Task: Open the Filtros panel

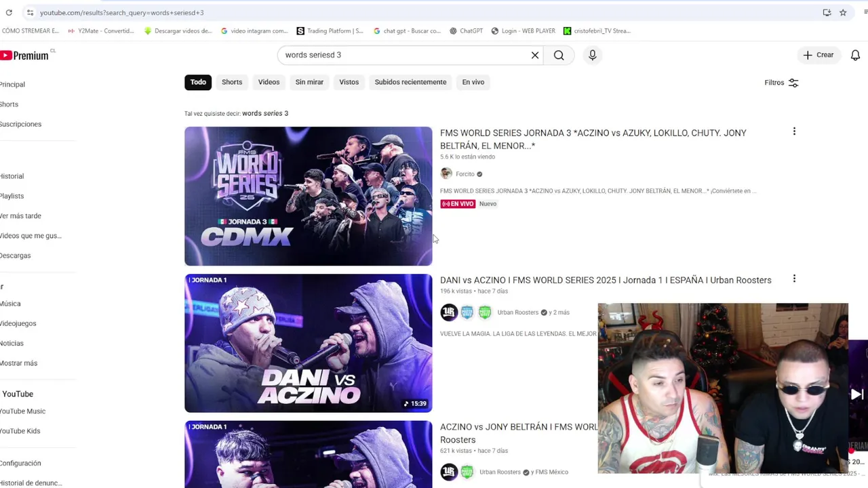Action: tap(781, 83)
